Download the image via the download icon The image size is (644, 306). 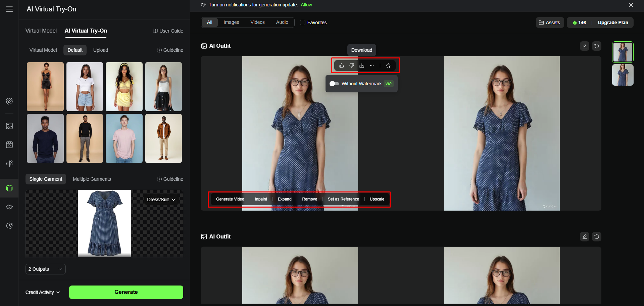362,65
